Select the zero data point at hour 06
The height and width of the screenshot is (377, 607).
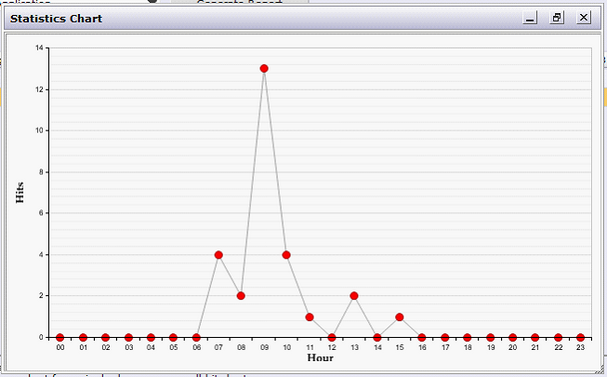[196, 338]
